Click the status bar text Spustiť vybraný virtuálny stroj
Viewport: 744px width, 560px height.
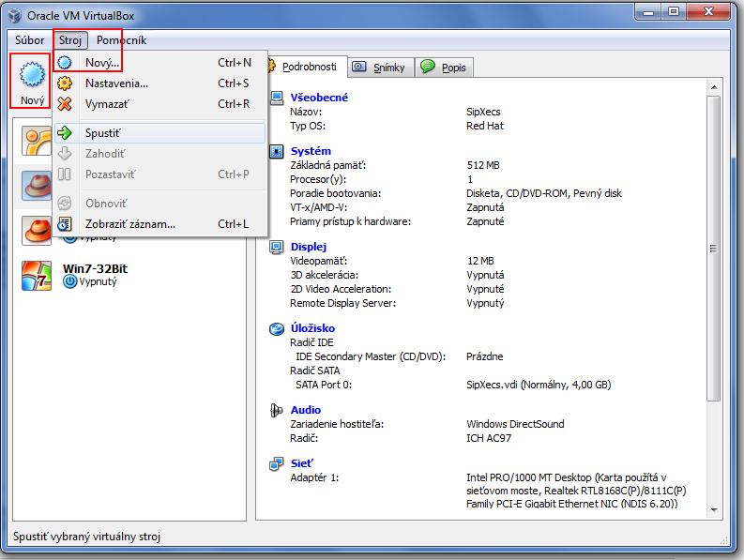(x=87, y=537)
